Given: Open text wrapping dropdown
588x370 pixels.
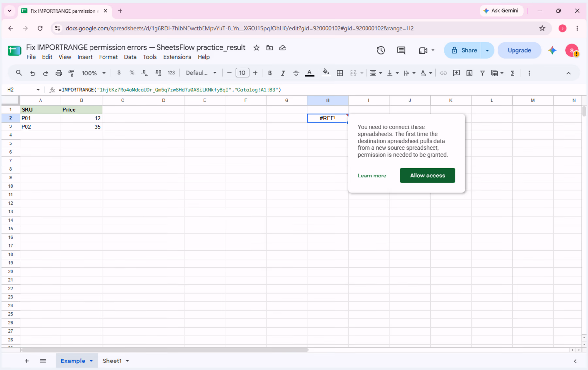Looking at the screenshot, I should click(409, 73).
